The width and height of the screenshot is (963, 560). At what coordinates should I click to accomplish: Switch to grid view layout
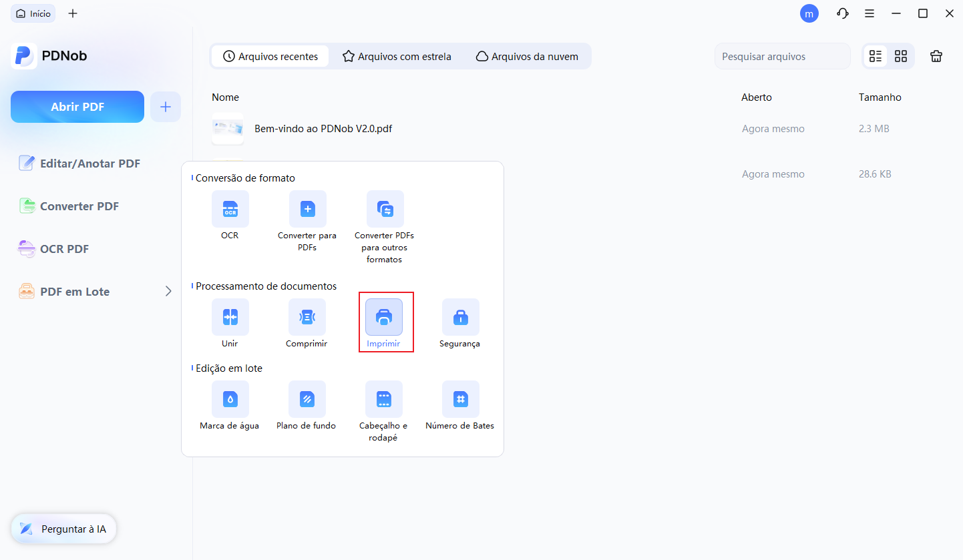[x=901, y=57]
